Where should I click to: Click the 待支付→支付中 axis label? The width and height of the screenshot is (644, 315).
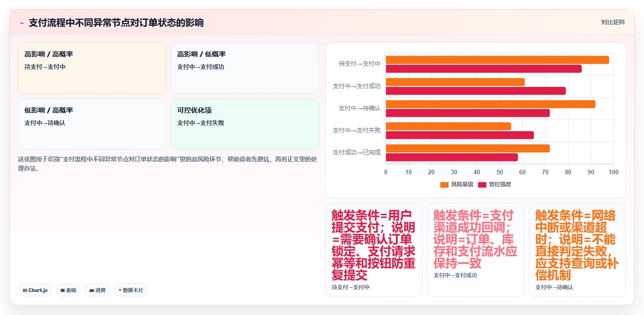click(360, 64)
